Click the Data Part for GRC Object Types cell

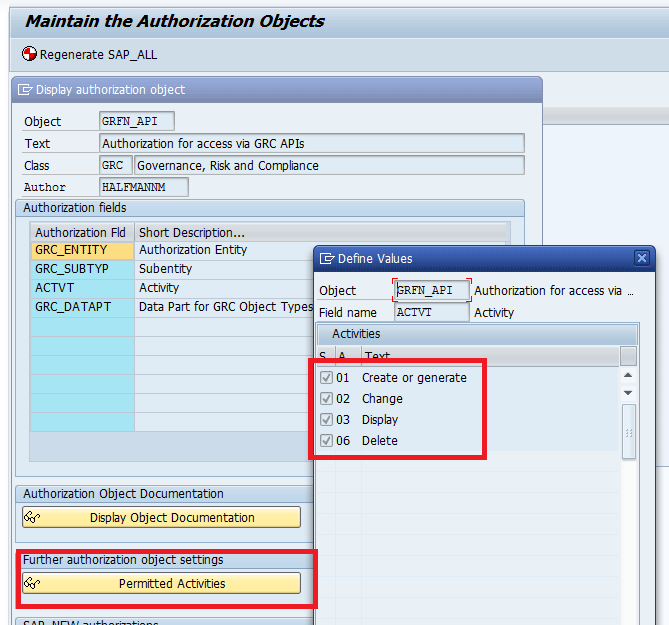(x=224, y=307)
